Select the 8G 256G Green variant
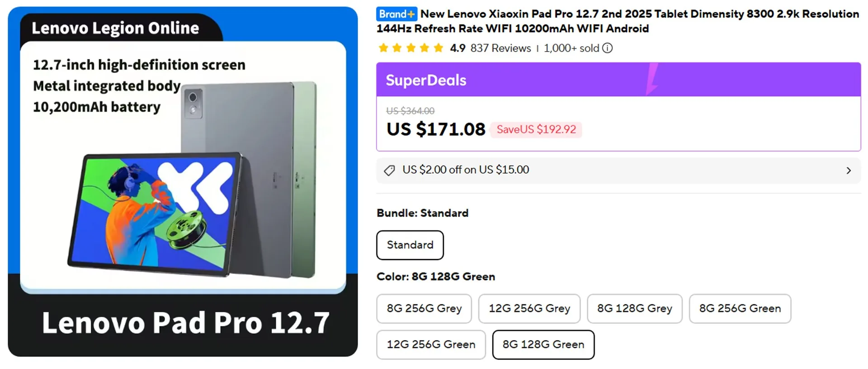Viewport: 868px width, 369px height. pyautogui.click(x=740, y=308)
